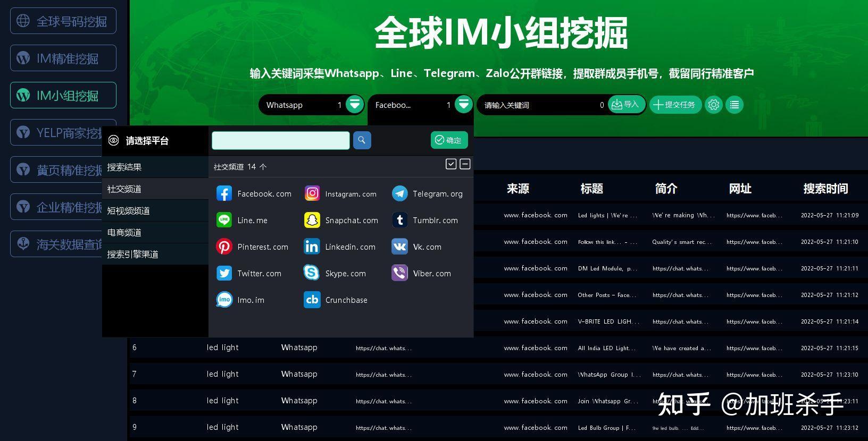Viewport: 868px width, 441px height.
Task: Switch to the 搜索引擎渠道 category
Action: click(x=155, y=255)
